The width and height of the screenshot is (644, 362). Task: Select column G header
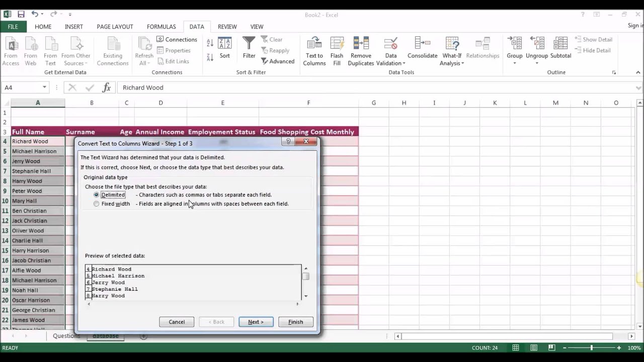pyautogui.click(x=373, y=103)
